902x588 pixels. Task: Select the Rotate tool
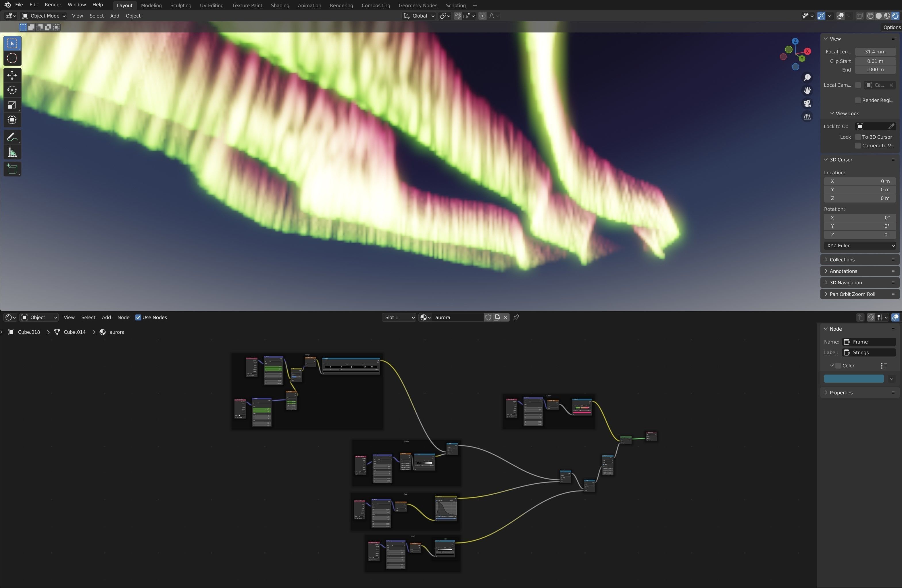[12, 90]
